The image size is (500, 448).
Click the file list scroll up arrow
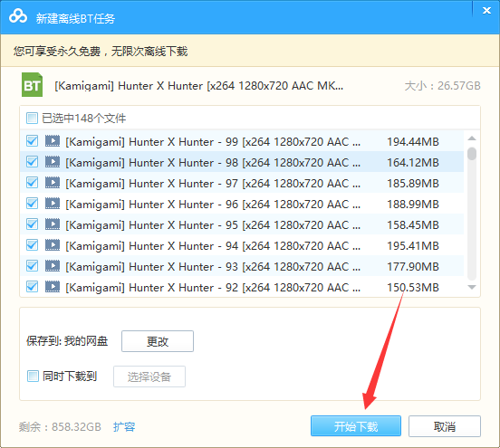[x=472, y=138]
